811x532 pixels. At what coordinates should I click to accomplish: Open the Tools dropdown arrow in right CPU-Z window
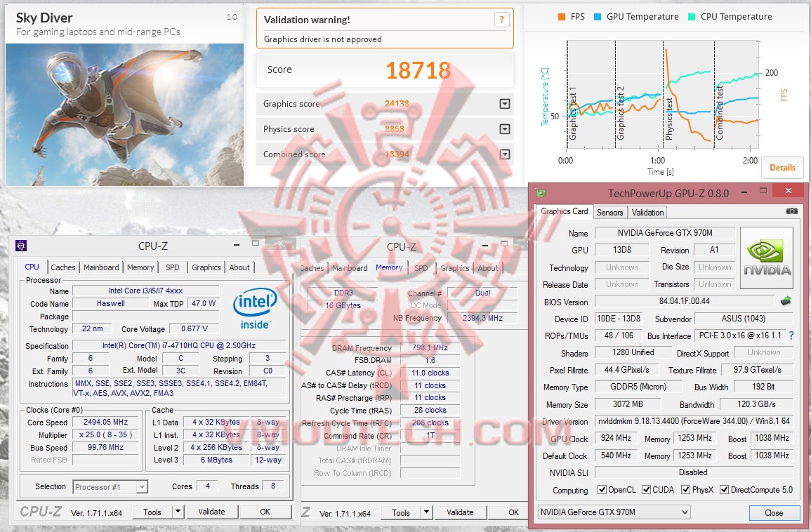(x=426, y=513)
